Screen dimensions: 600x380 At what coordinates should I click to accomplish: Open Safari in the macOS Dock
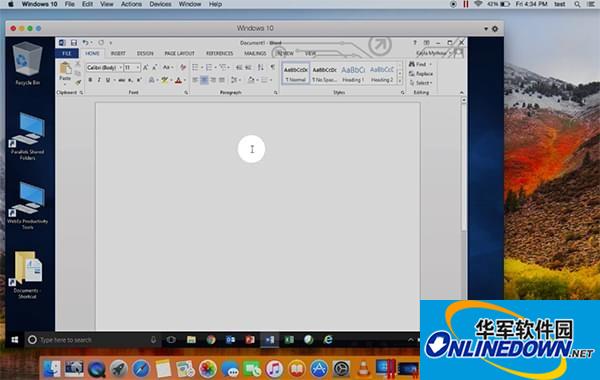tap(141, 369)
